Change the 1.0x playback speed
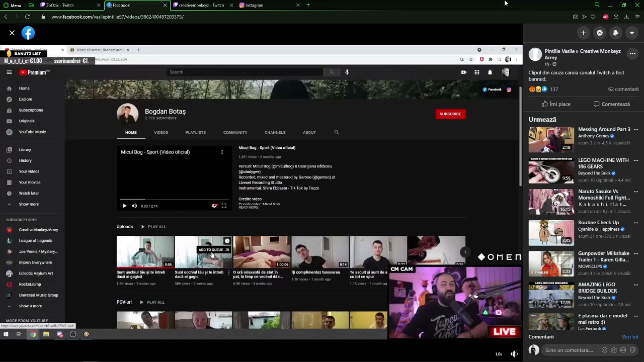644x362 pixels. tap(499, 354)
